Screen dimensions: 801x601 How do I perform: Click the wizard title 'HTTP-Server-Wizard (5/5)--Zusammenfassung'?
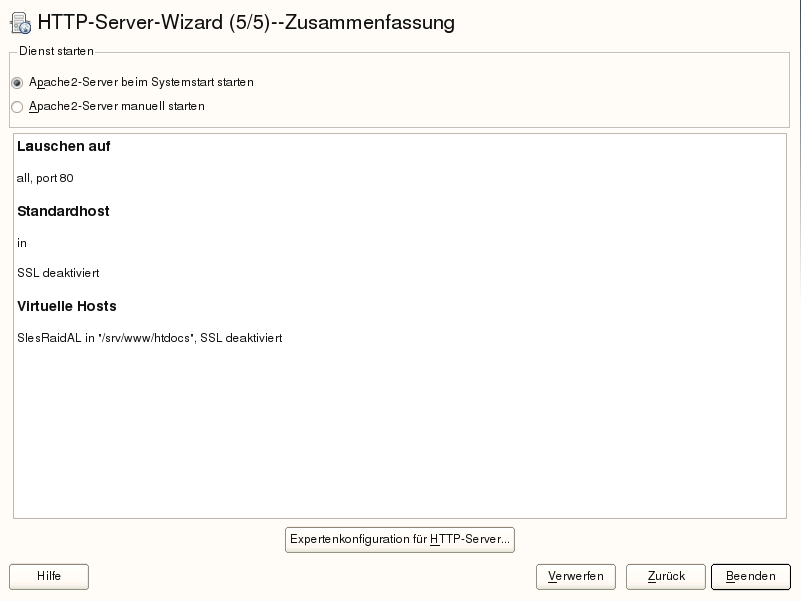coord(246,22)
